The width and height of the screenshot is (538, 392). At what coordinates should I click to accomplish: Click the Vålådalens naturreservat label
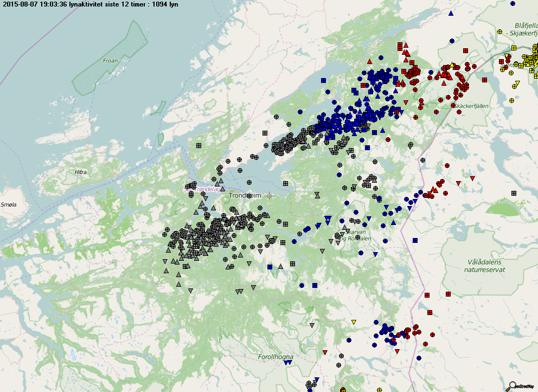point(486,265)
